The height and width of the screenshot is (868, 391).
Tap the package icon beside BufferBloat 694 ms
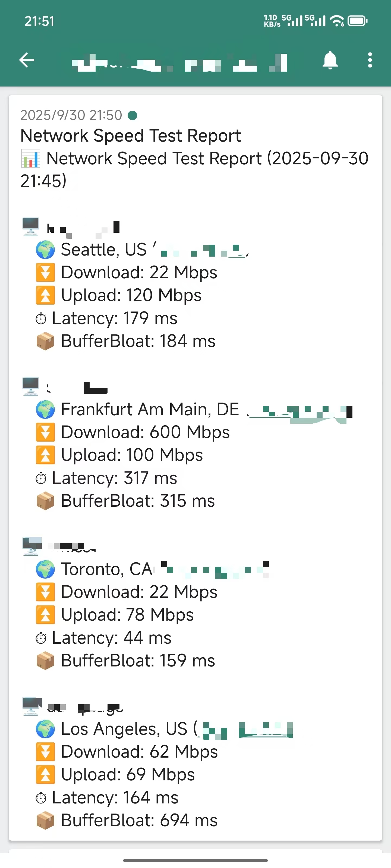point(45,821)
